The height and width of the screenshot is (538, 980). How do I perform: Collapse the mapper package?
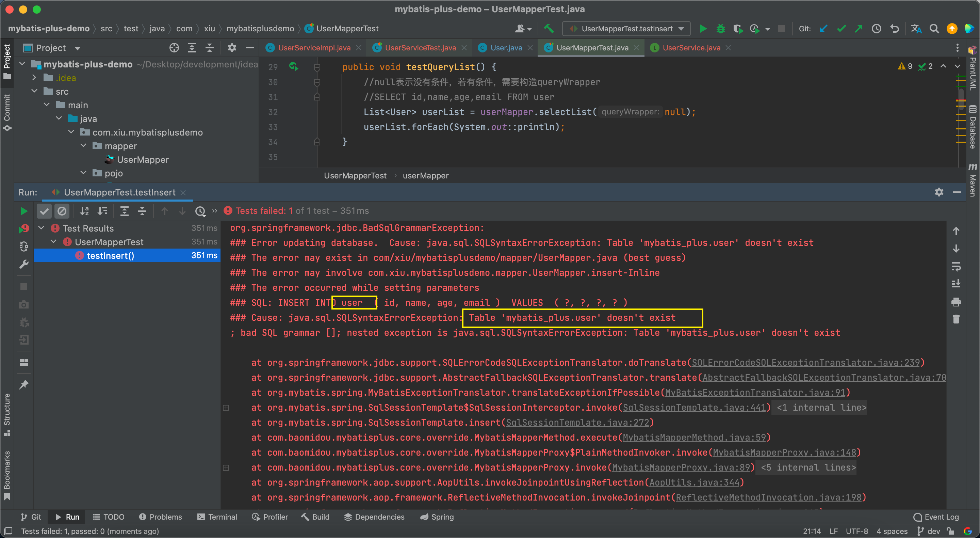(83, 146)
